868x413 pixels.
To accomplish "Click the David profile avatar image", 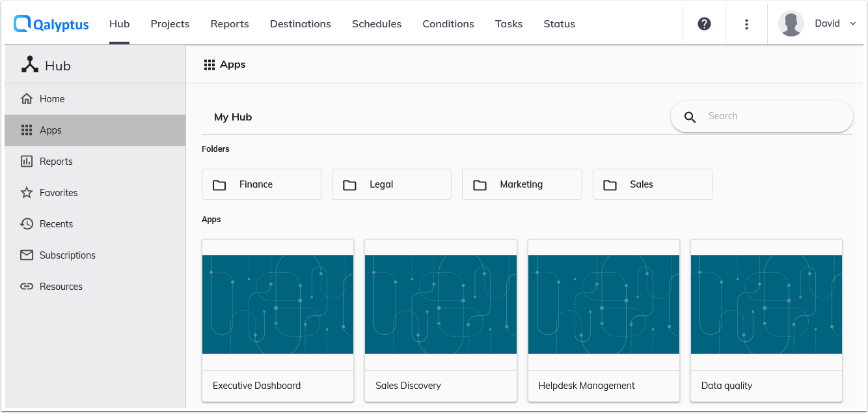I will tap(791, 23).
